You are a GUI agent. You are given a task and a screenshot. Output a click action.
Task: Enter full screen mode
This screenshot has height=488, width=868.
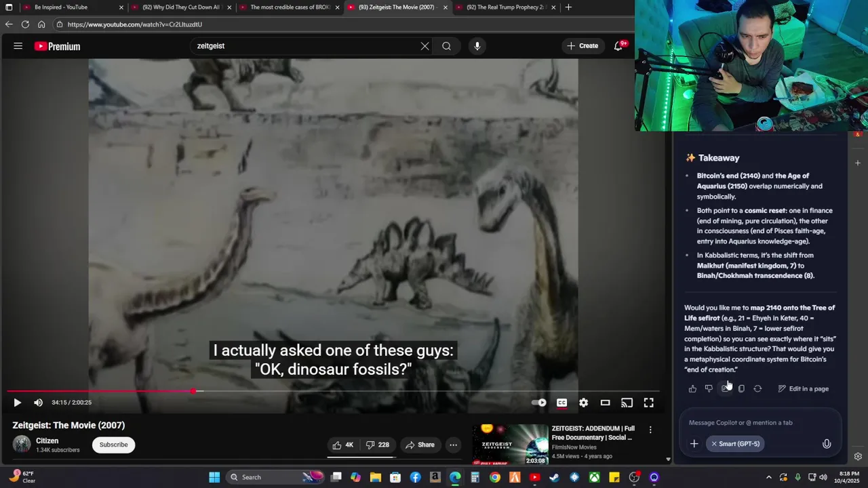(x=648, y=403)
